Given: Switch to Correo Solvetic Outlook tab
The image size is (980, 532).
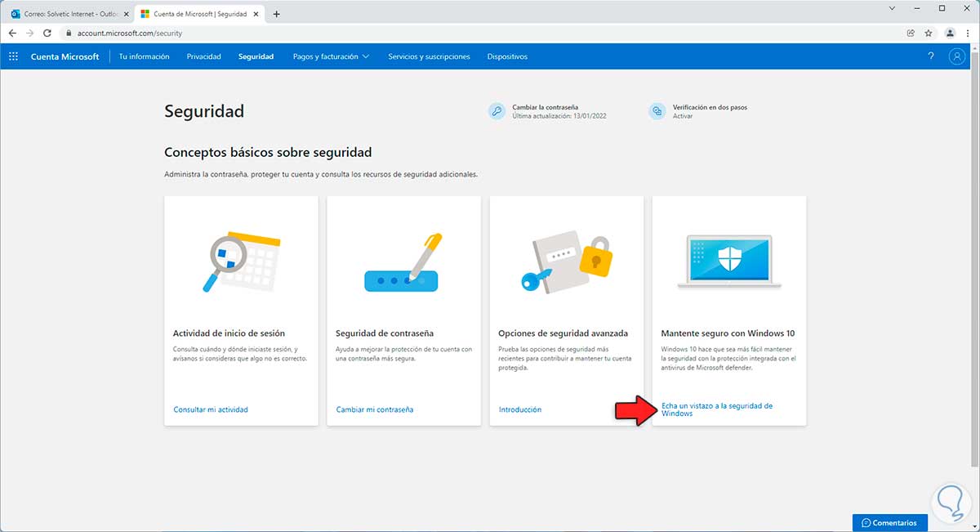Looking at the screenshot, I should (x=69, y=14).
